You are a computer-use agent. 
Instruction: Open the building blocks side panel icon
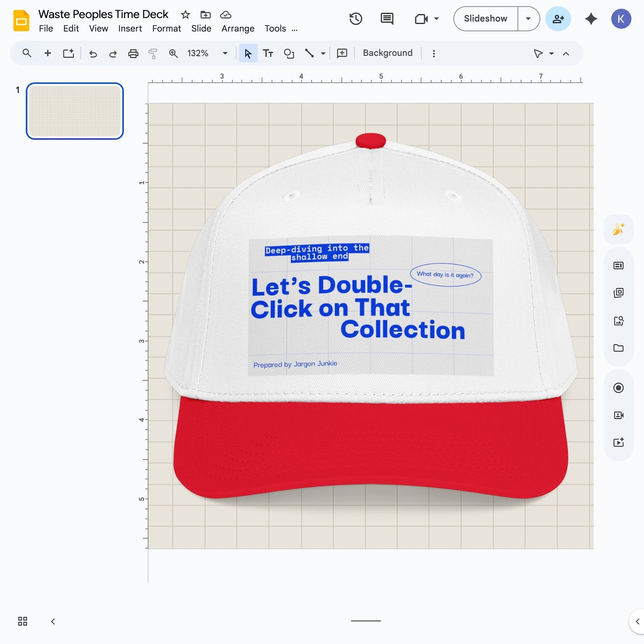pos(619,293)
